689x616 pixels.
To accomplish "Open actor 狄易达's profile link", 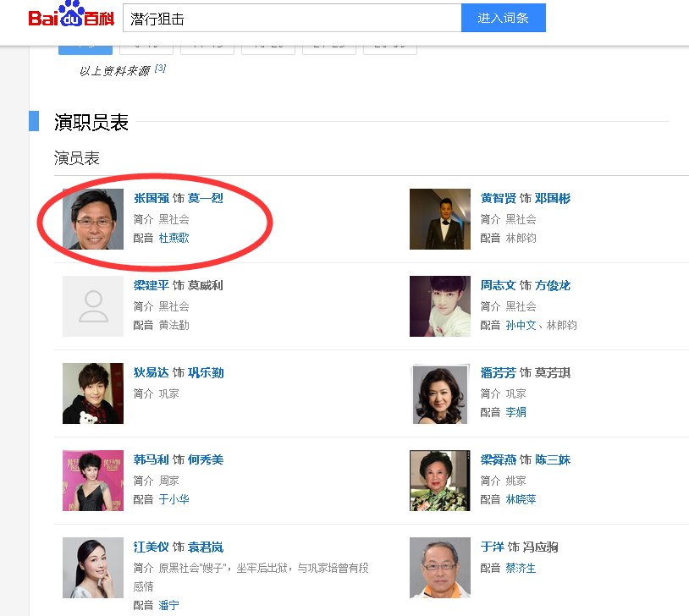I will click(151, 372).
